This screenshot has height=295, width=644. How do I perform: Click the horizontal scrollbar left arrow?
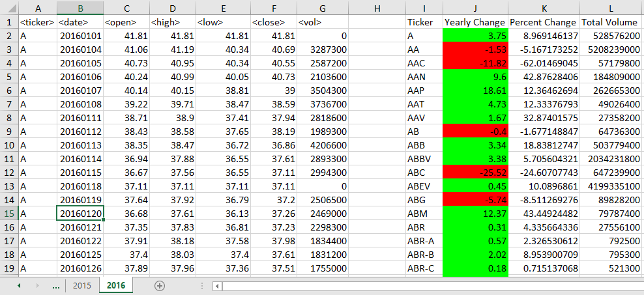[x=218, y=286]
